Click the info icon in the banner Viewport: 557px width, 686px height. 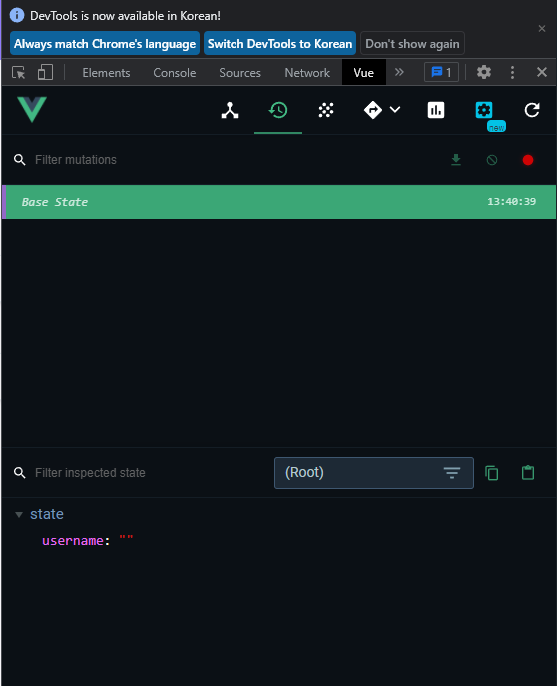17,15
